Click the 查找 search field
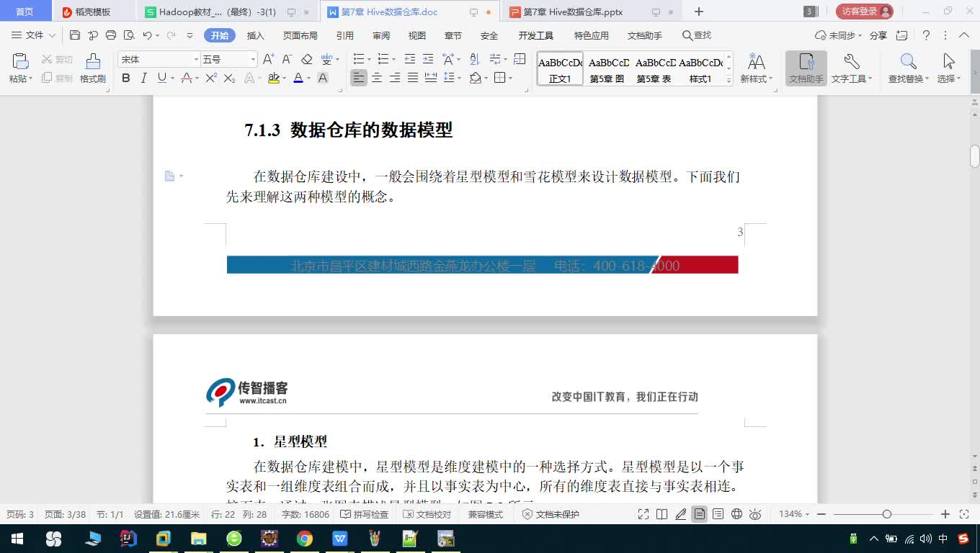 pyautogui.click(x=697, y=35)
